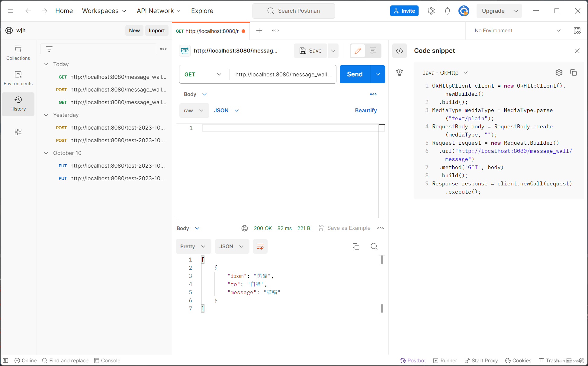Click the request URL input field
Image resolution: width=588 pixels, height=366 pixels.
point(283,74)
